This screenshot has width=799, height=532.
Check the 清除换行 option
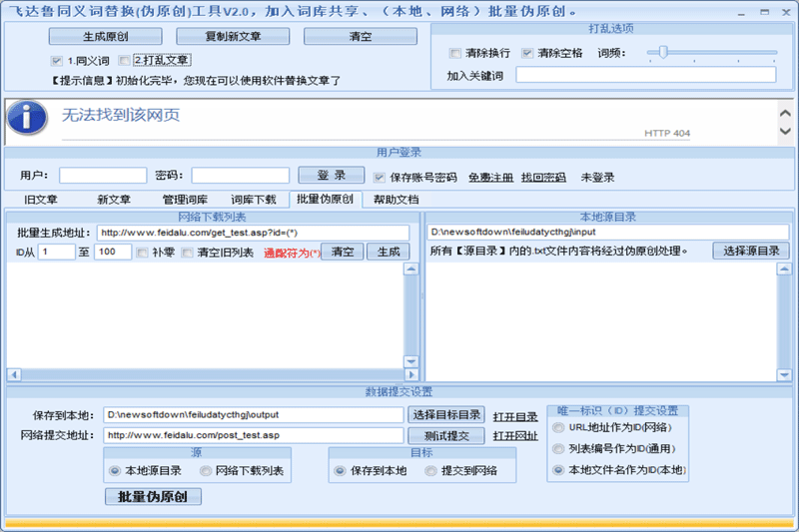[454, 53]
